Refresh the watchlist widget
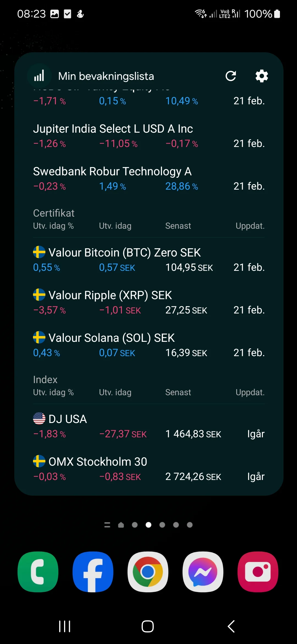The image size is (297, 644). click(x=231, y=76)
